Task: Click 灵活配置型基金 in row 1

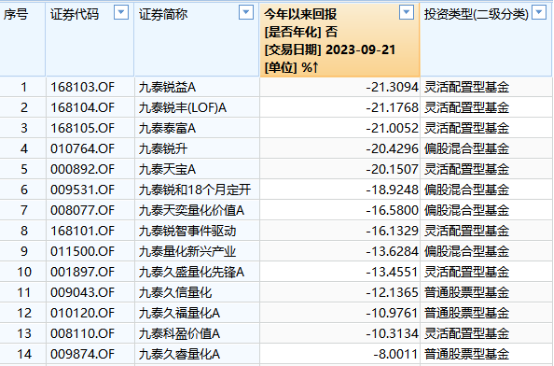Action: pyautogui.click(x=467, y=87)
